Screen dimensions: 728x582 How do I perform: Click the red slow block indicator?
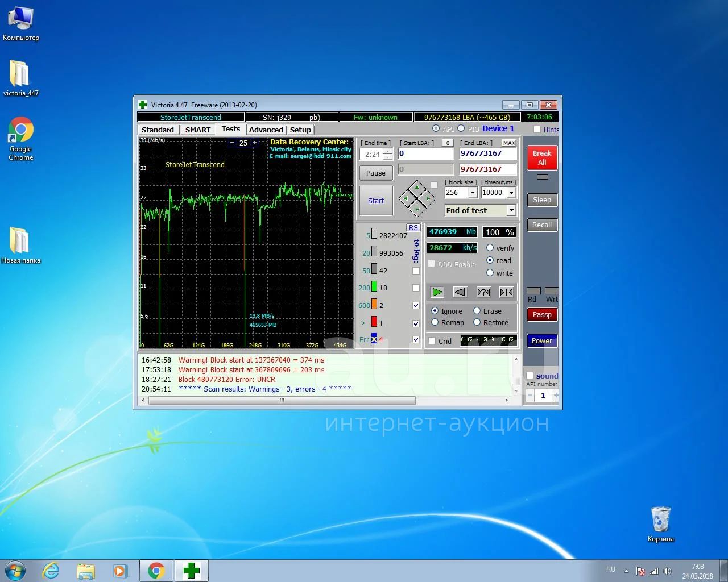374,322
